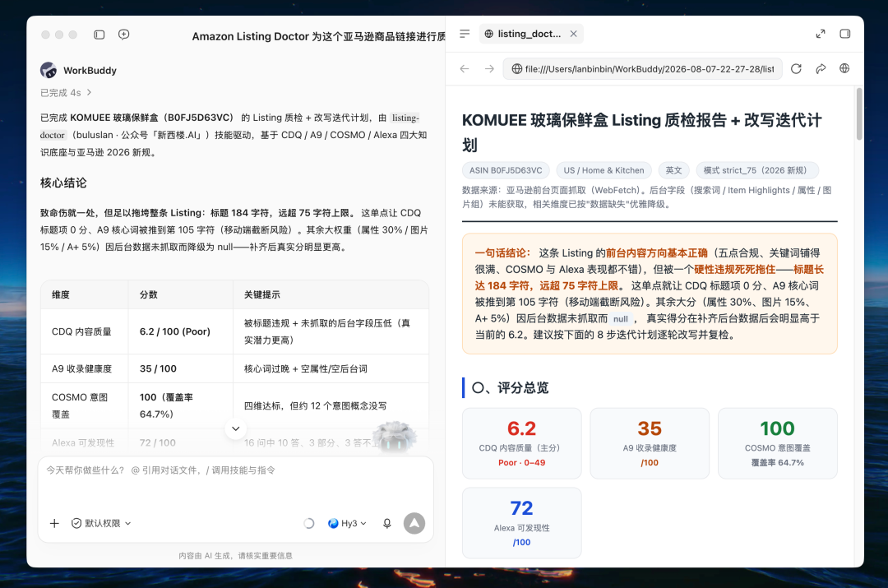Start a new chat with plus bubble icon
Screen dimensions: 888x588
click(x=123, y=35)
